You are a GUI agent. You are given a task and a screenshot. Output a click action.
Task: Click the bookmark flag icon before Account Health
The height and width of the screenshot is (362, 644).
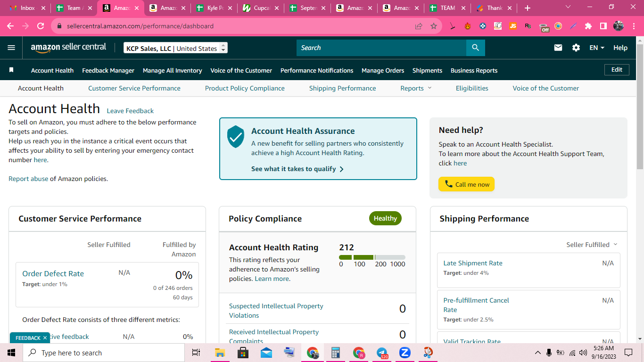11,70
